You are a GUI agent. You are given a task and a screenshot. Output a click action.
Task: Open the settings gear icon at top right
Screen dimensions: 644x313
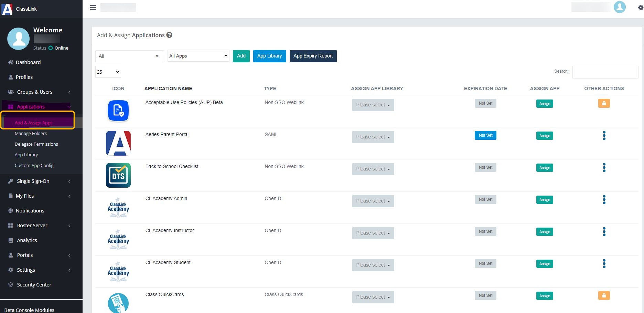tap(641, 8)
